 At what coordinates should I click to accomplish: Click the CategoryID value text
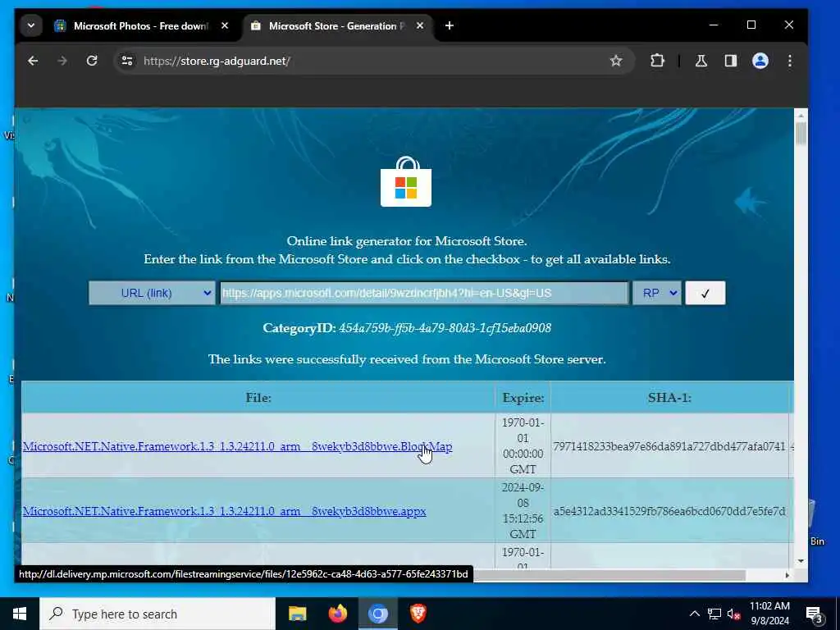pyautogui.click(x=445, y=328)
